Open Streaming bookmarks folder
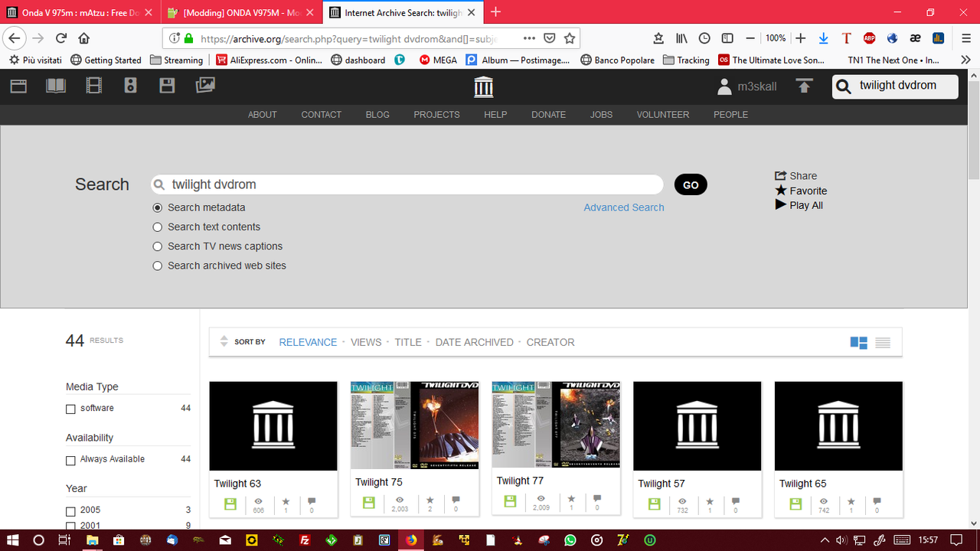Viewport: 980px width, 551px height. pyautogui.click(x=177, y=60)
